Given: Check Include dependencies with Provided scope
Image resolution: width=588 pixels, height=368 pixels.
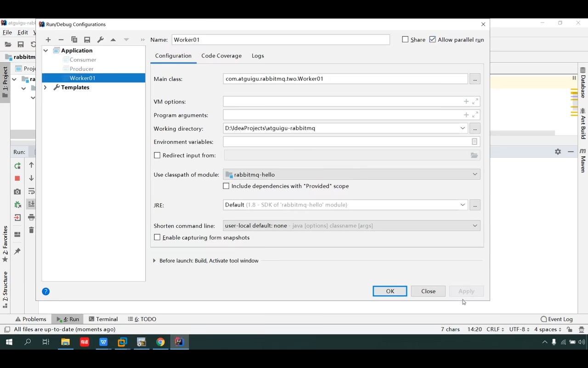Looking at the screenshot, I should (x=226, y=186).
